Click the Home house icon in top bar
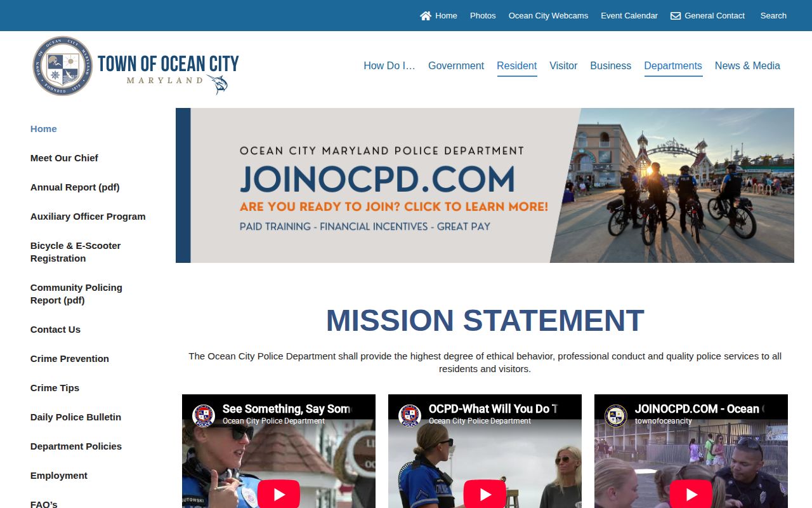 tap(426, 16)
